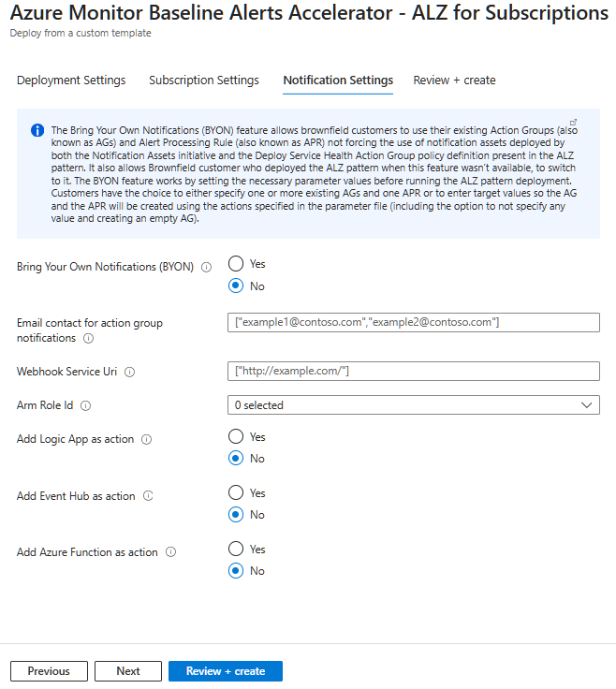Show info tooltip for Add Logic App as action
Viewport: 616px width, 689px height.
click(x=146, y=439)
